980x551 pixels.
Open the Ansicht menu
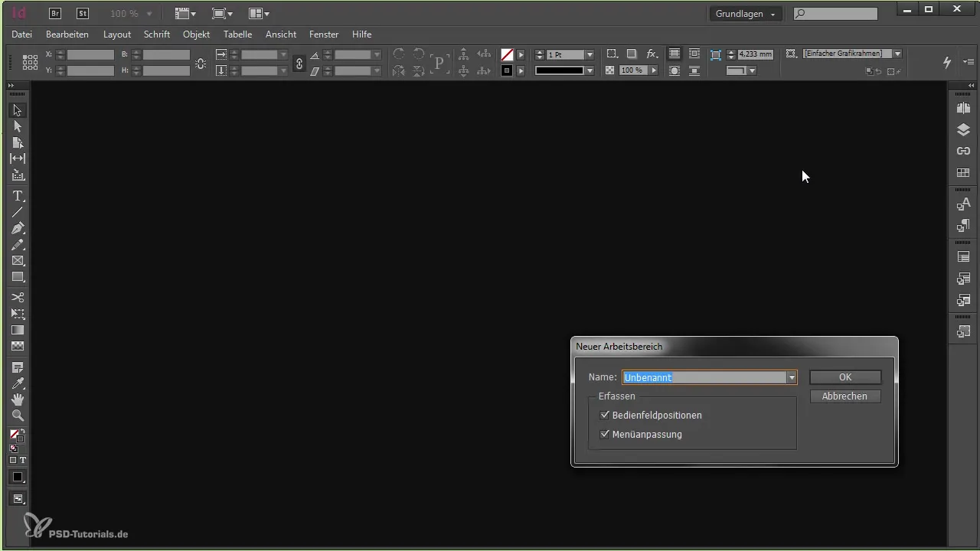[281, 34]
